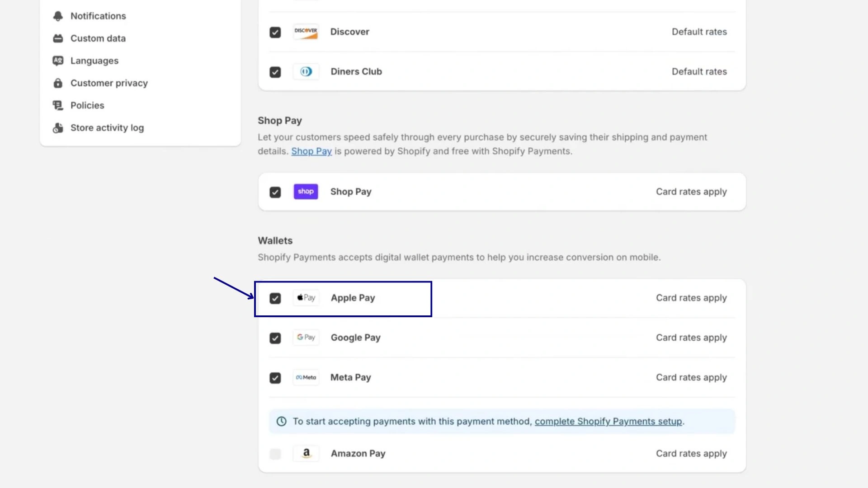The image size is (868, 488).
Task: Click the clock icon in the setup notice
Action: pyautogui.click(x=281, y=422)
